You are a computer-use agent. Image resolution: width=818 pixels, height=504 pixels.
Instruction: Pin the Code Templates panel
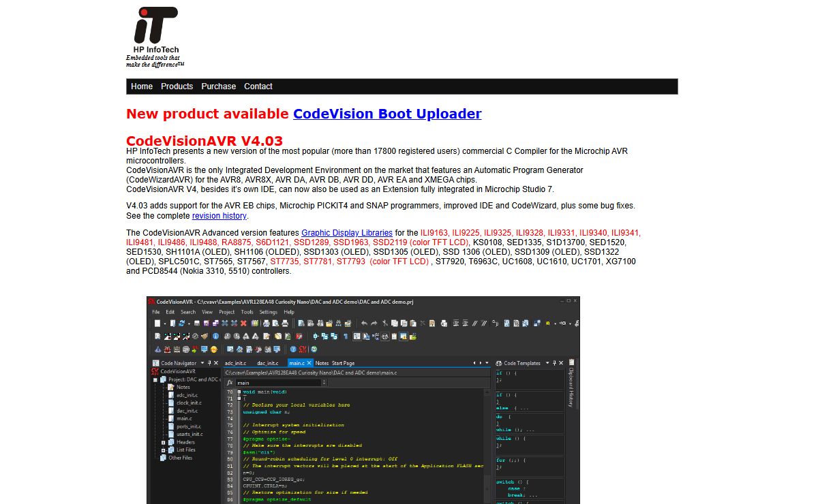click(554, 363)
